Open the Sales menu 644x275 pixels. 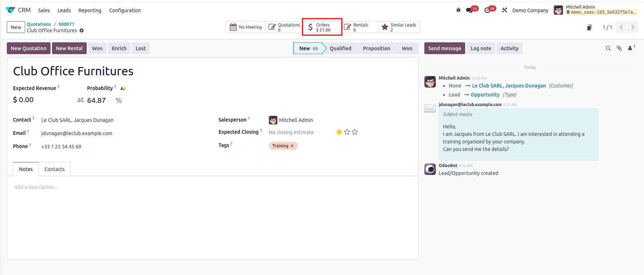[x=44, y=10]
